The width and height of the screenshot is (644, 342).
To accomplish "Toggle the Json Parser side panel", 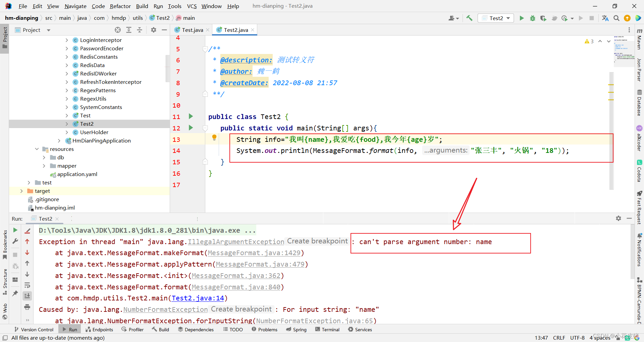I will coord(639,70).
